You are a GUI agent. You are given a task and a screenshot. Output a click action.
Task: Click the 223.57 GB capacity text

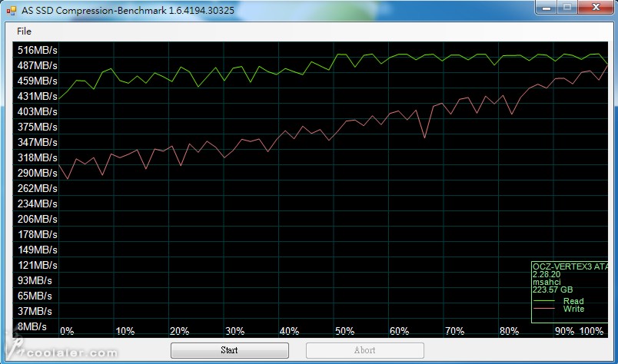coord(553,290)
